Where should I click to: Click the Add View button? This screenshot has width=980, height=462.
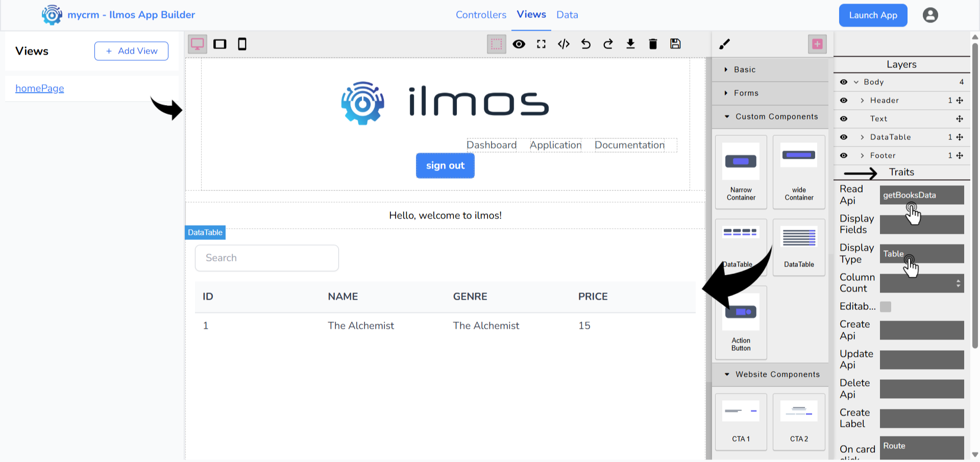(131, 51)
